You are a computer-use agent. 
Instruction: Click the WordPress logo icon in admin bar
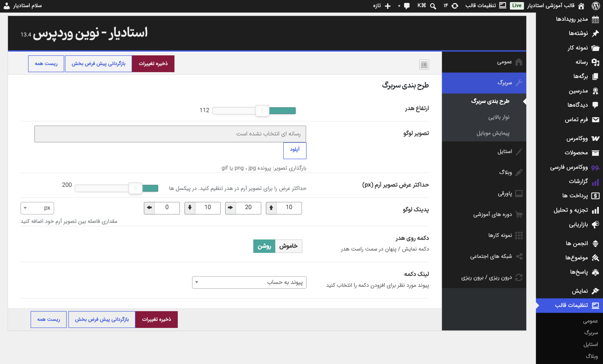(596, 6)
